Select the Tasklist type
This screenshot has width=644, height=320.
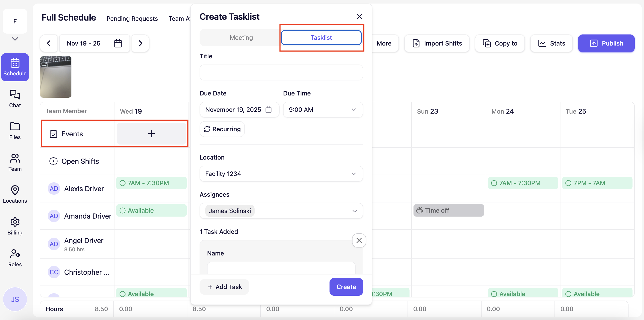[x=321, y=38]
